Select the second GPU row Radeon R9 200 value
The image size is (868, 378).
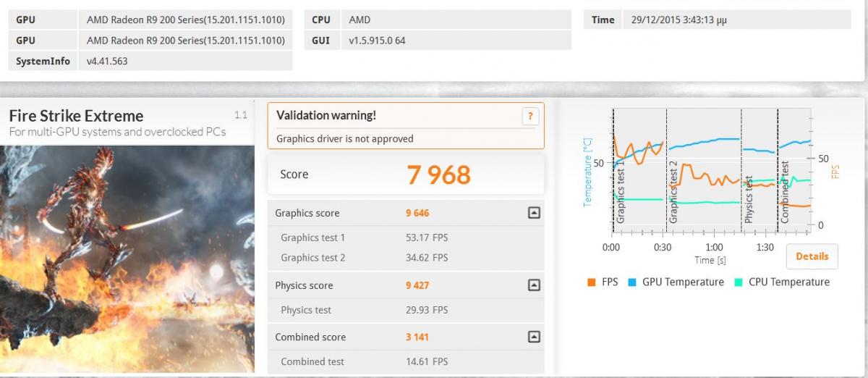[x=185, y=41]
